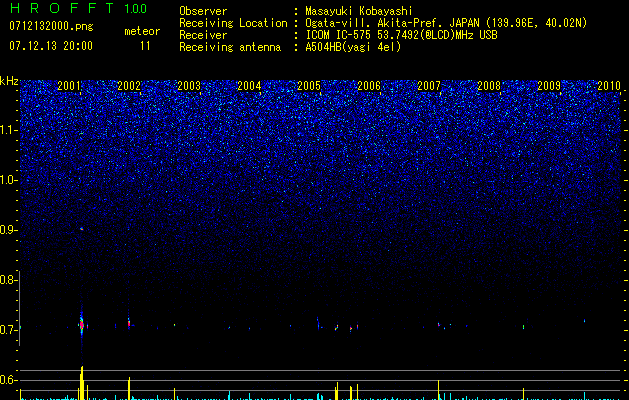Select the filename 0712132000.png
This screenshot has width=629, height=400.
(x=51, y=27)
